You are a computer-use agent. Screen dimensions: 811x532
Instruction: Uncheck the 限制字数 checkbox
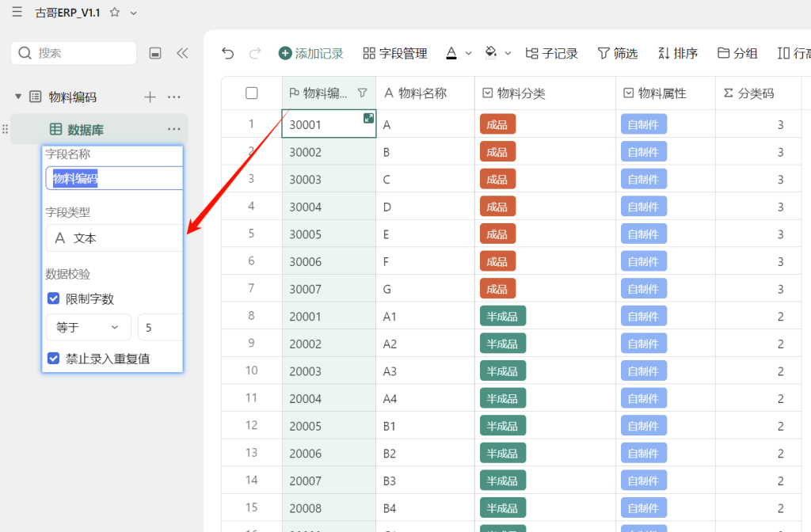click(53, 298)
